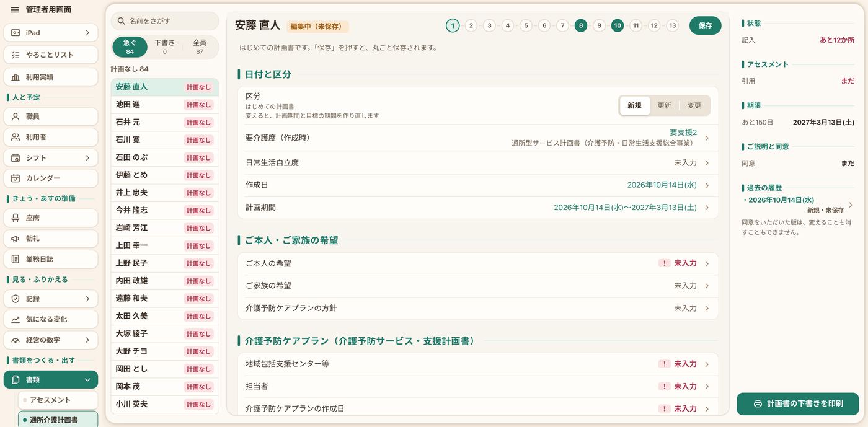Open 要介護度 row chevron
The image size is (868, 427).
pyautogui.click(x=707, y=138)
